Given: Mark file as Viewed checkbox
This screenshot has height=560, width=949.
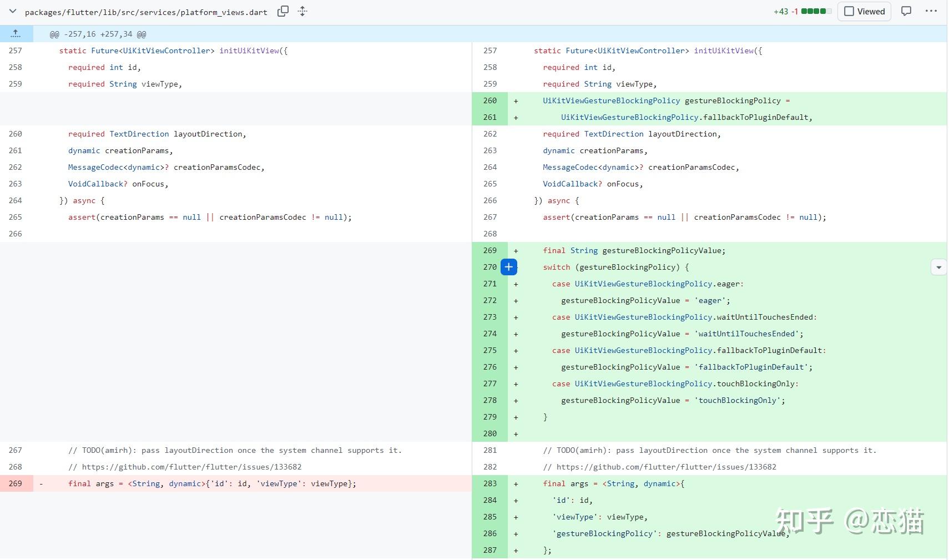Looking at the screenshot, I should pyautogui.click(x=849, y=11).
